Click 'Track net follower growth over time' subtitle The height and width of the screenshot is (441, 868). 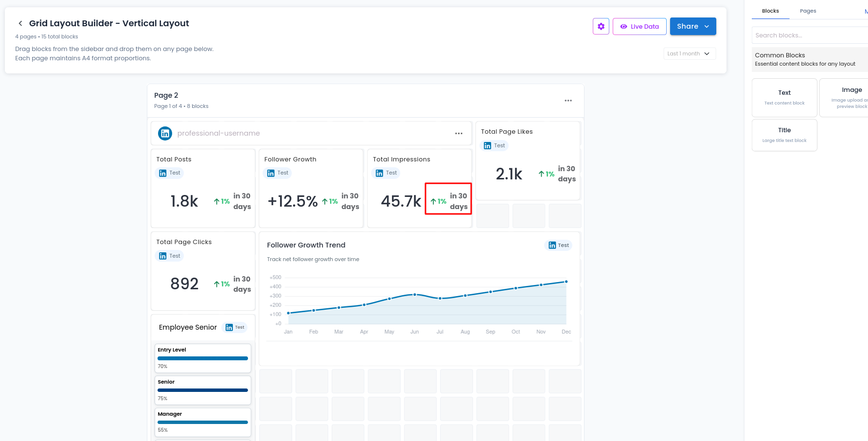click(313, 259)
